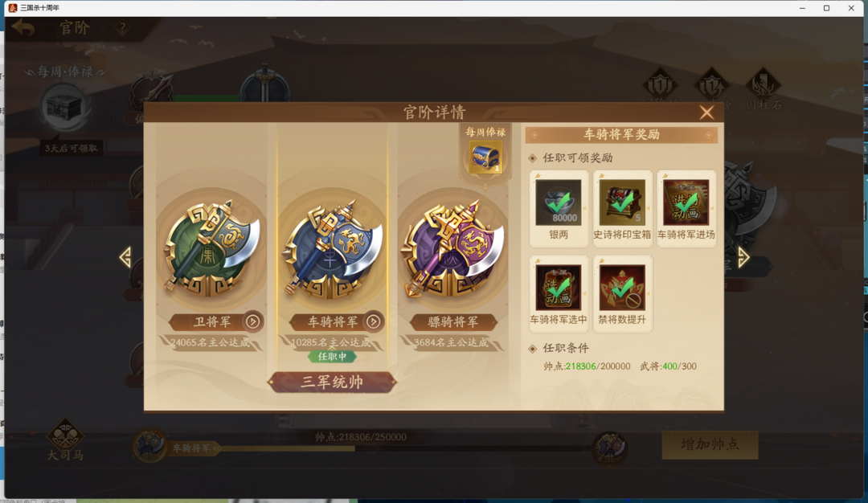Click the 三军统帅 banner button
This screenshot has width=868, height=503.
pyautogui.click(x=332, y=382)
